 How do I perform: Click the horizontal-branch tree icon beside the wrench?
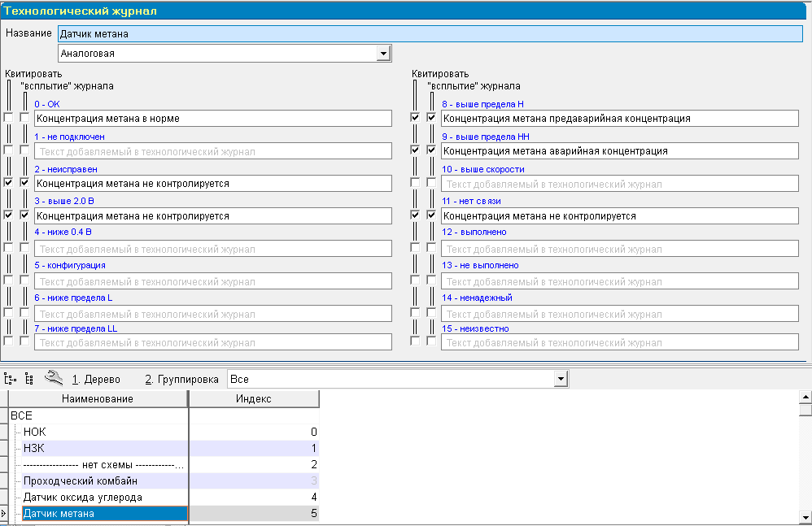(x=11, y=379)
